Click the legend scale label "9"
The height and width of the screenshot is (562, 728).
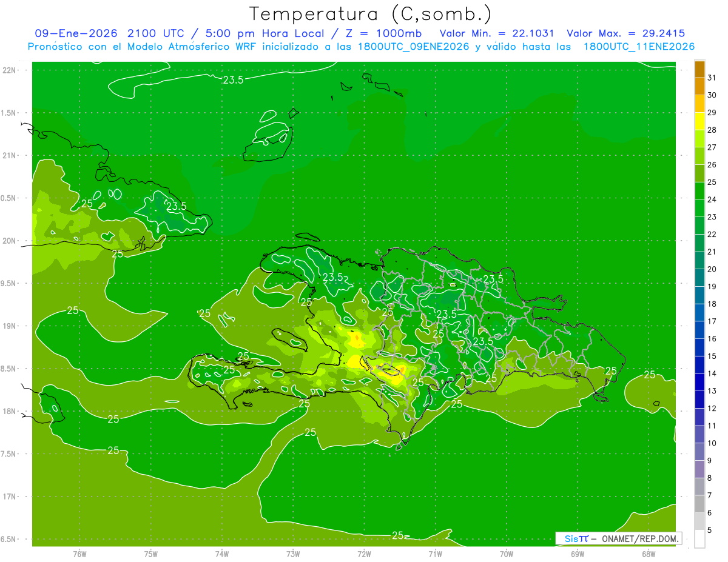coord(710,461)
